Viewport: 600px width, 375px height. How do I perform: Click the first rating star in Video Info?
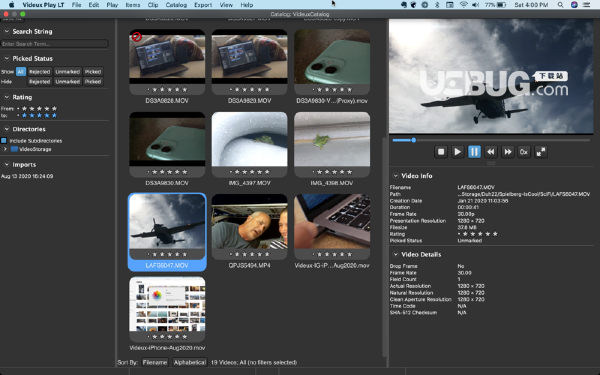pyautogui.click(x=465, y=234)
